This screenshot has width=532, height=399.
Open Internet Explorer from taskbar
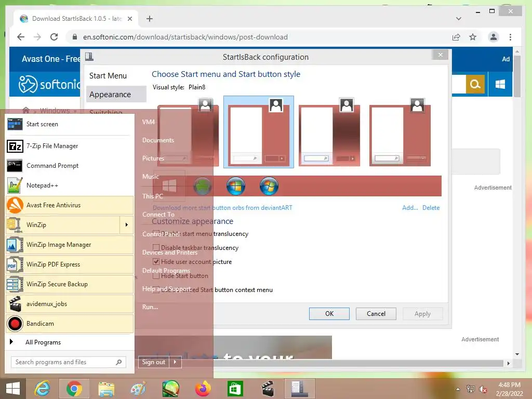click(x=43, y=389)
